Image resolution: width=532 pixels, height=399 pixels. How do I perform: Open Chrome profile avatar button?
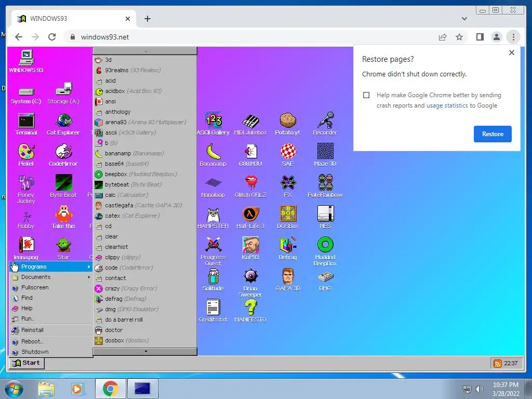496,37
